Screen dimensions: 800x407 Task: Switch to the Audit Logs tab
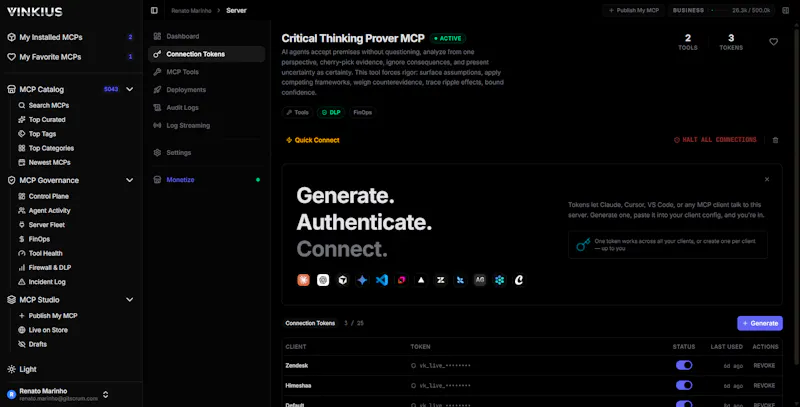pyautogui.click(x=207, y=108)
